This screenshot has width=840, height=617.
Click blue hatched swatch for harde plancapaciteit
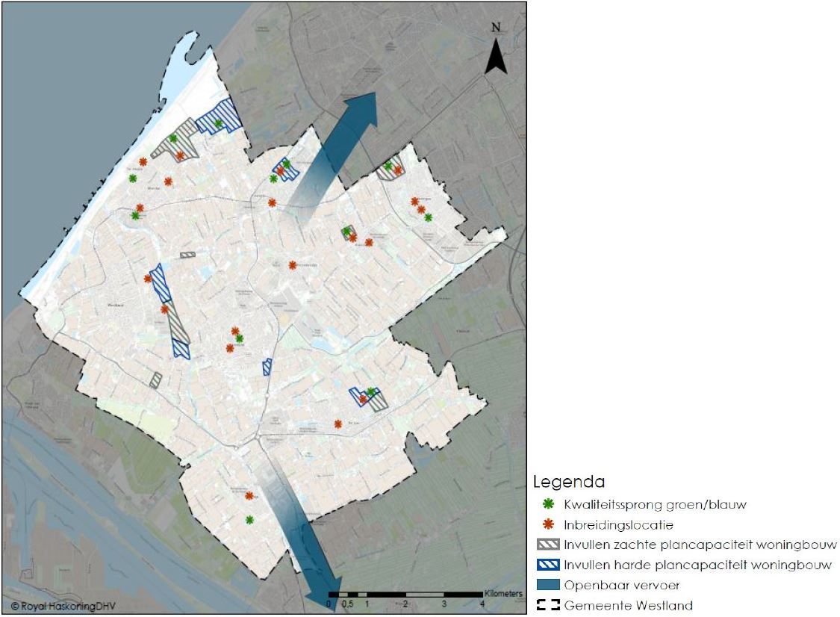pyautogui.click(x=549, y=565)
